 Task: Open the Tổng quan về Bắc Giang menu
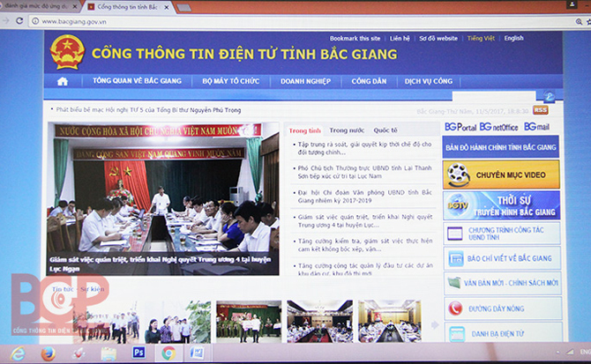point(138,81)
